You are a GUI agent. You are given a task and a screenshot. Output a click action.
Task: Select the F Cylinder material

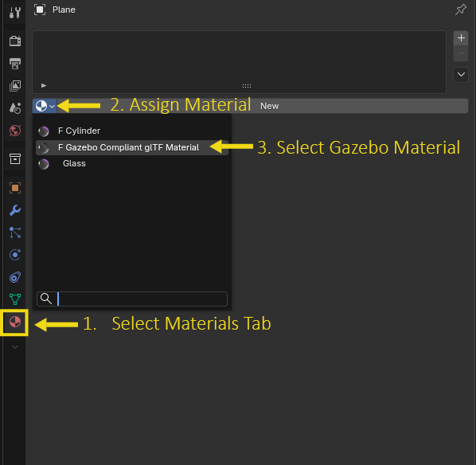(x=132, y=131)
